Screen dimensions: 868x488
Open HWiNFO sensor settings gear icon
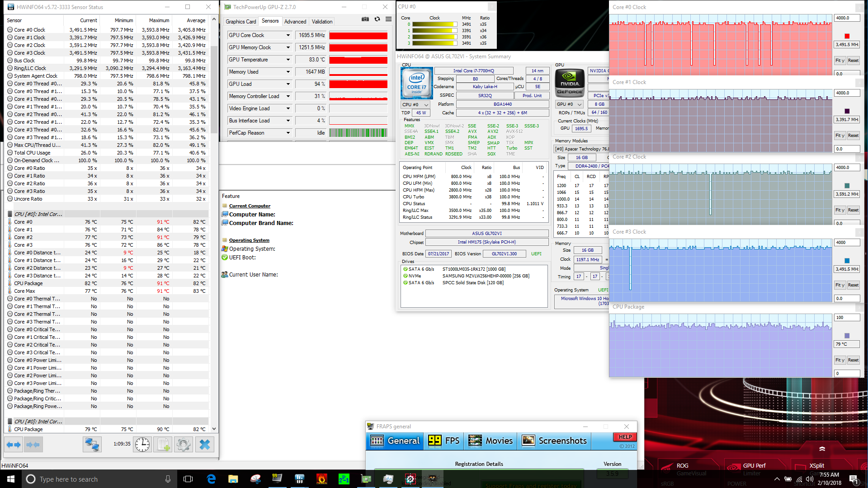click(x=184, y=445)
